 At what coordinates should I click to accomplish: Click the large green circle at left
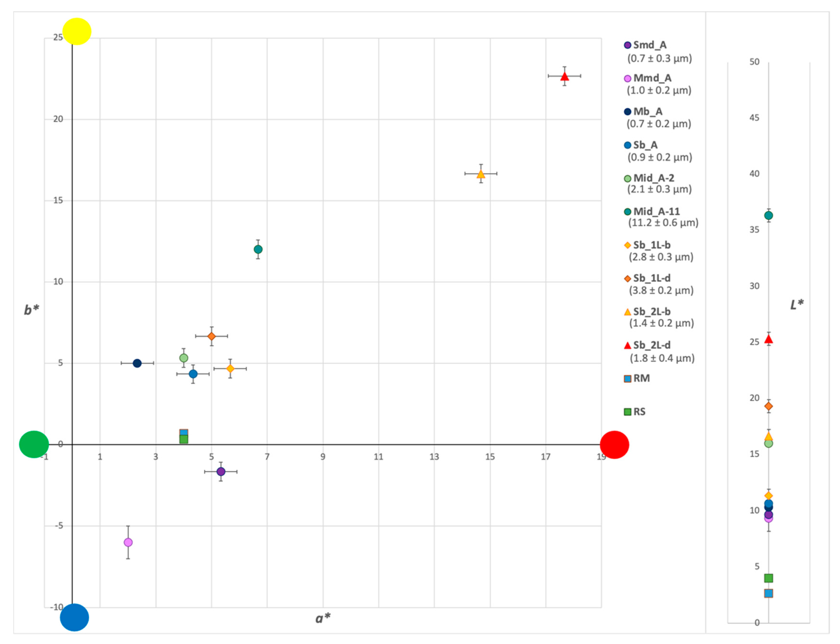(34, 444)
